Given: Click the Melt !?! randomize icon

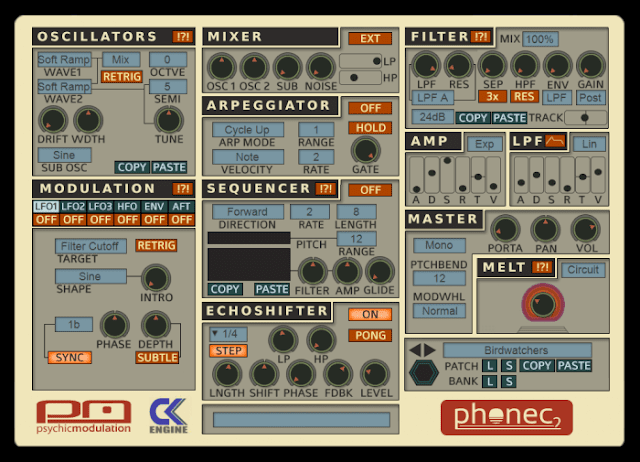Looking at the screenshot, I should coord(542,267).
